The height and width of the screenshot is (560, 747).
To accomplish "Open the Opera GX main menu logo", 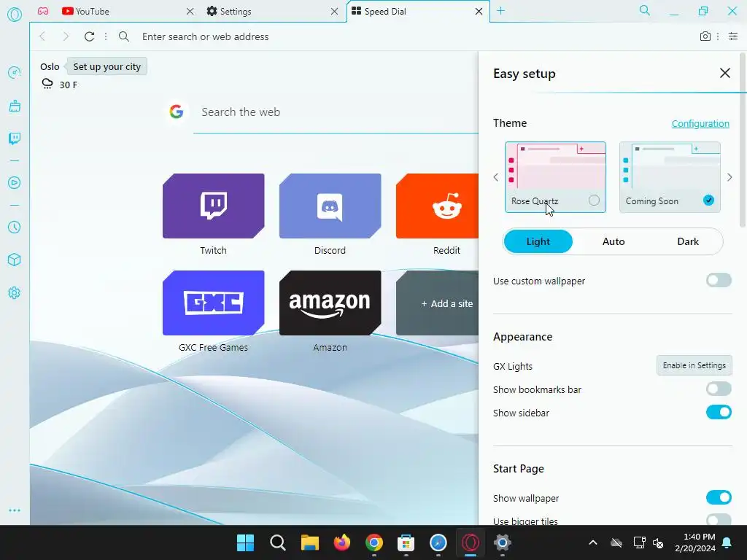I will [x=15, y=15].
